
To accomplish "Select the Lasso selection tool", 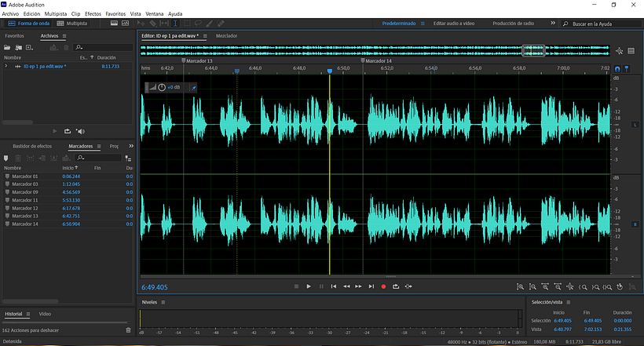I will click(198, 24).
